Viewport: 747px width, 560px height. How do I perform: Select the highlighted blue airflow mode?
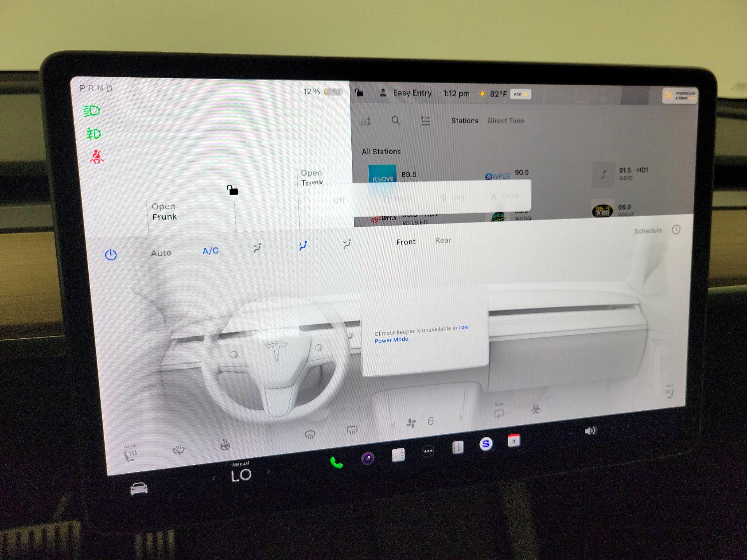coord(303,246)
